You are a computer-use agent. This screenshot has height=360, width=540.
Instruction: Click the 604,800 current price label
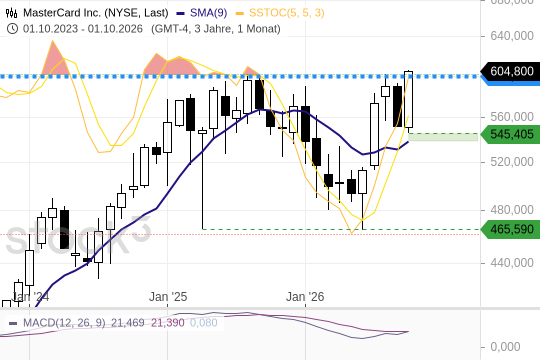coord(510,71)
